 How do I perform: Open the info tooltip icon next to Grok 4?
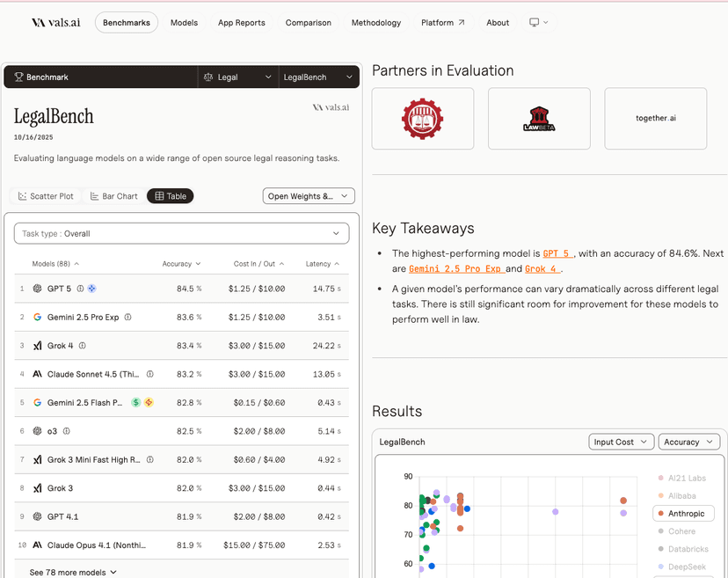82,345
